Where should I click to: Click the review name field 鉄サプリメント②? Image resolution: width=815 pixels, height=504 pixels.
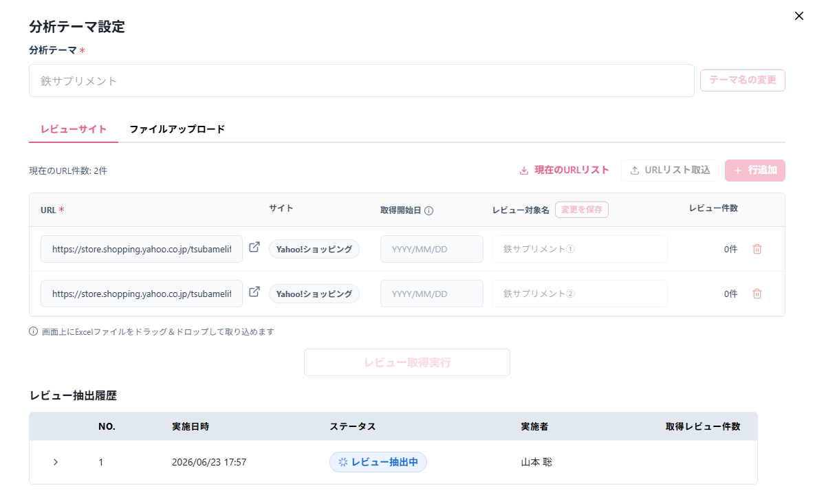pyautogui.click(x=579, y=294)
